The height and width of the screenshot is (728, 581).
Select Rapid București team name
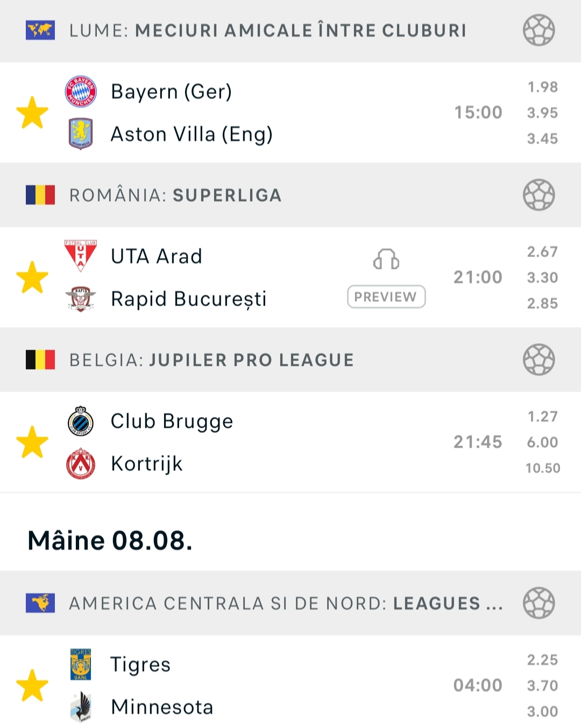click(x=189, y=299)
